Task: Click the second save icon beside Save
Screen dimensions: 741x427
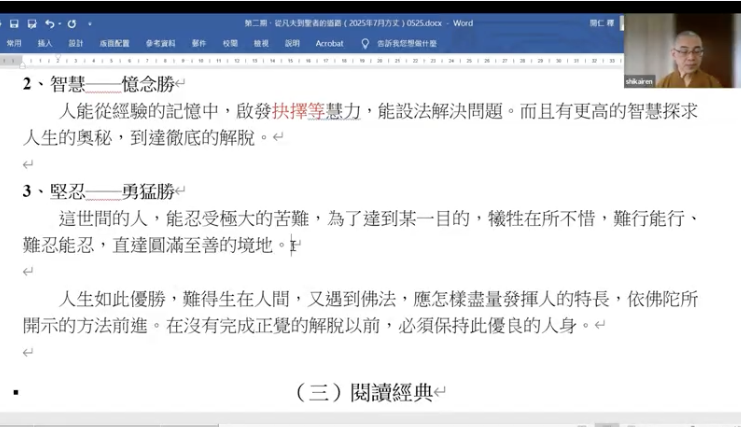Action: pyautogui.click(x=30, y=23)
